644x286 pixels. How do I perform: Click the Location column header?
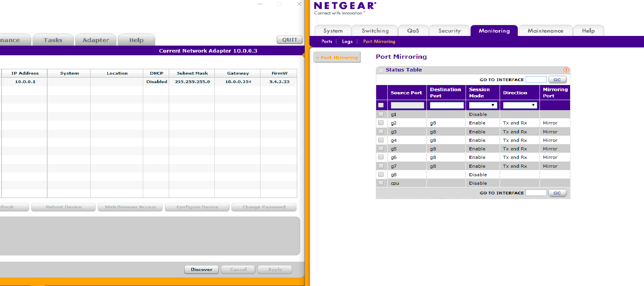tap(117, 73)
